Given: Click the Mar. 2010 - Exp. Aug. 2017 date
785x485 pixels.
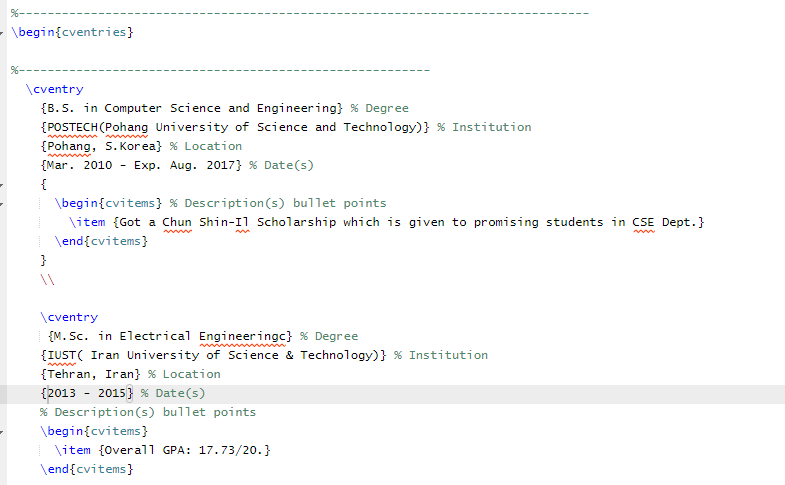Looking at the screenshot, I should click(140, 165).
